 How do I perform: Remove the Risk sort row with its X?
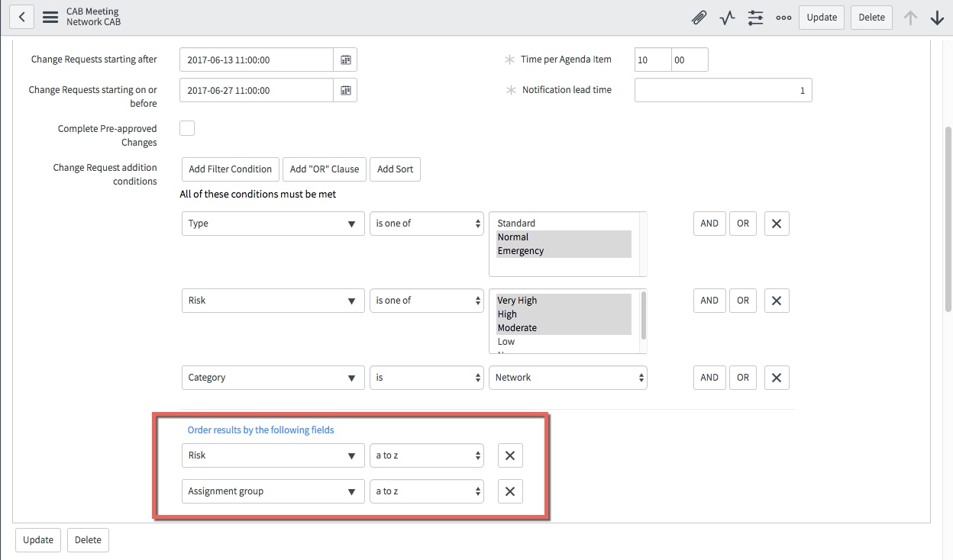point(509,455)
